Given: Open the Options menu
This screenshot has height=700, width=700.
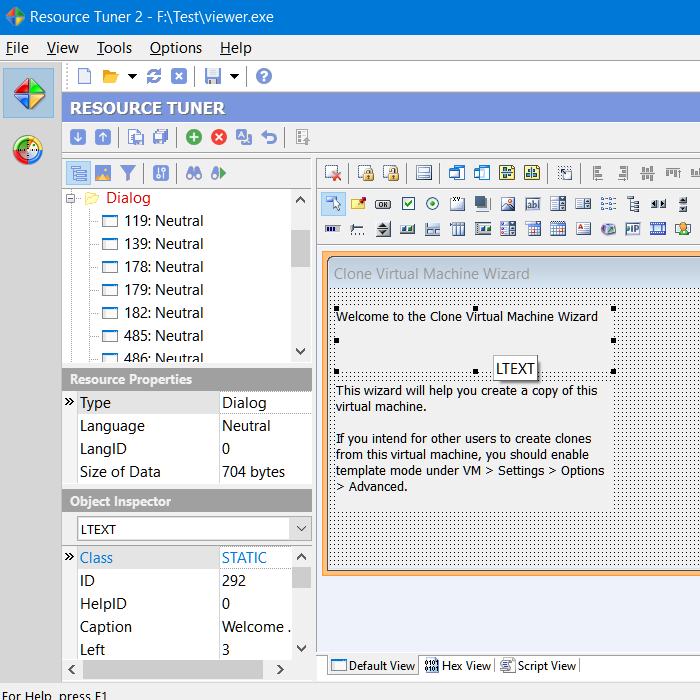Looking at the screenshot, I should click(x=176, y=48).
